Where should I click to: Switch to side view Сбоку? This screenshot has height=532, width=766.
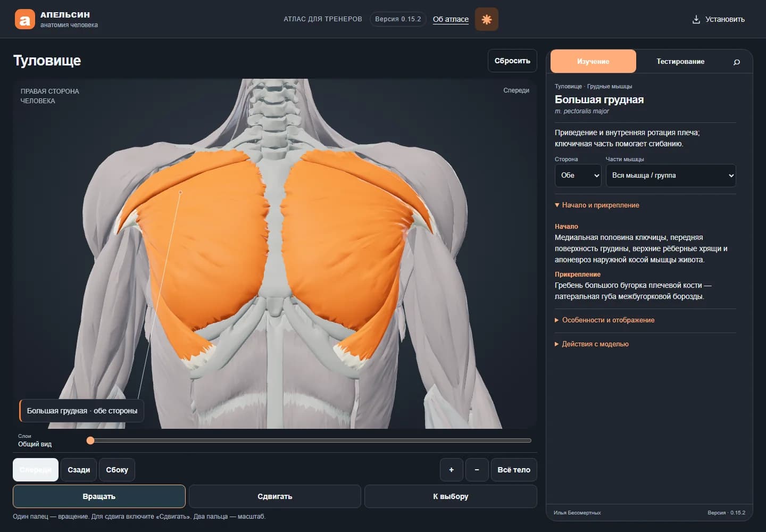coord(117,470)
